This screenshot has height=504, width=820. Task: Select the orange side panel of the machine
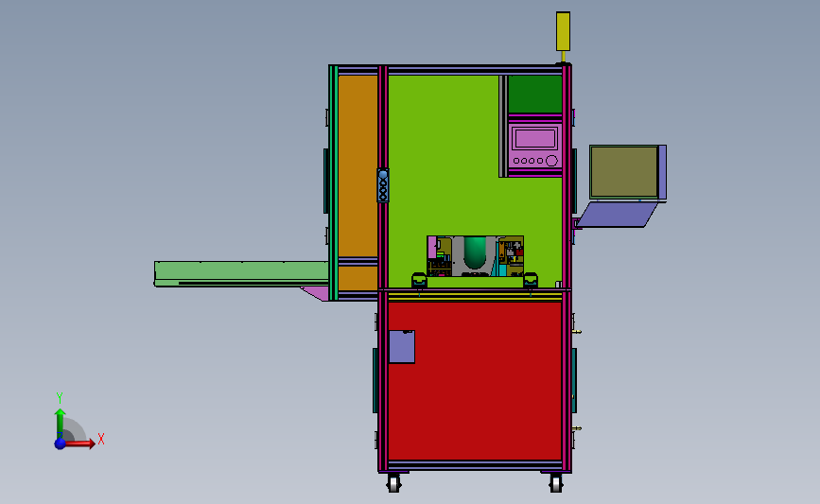tap(358, 166)
